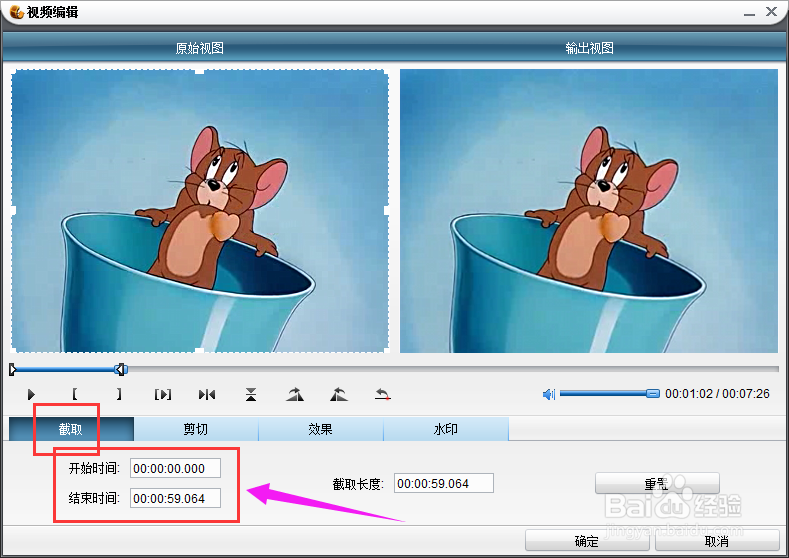
Task: Set end point with right bracket icon
Action: click(x=119, y=394)
